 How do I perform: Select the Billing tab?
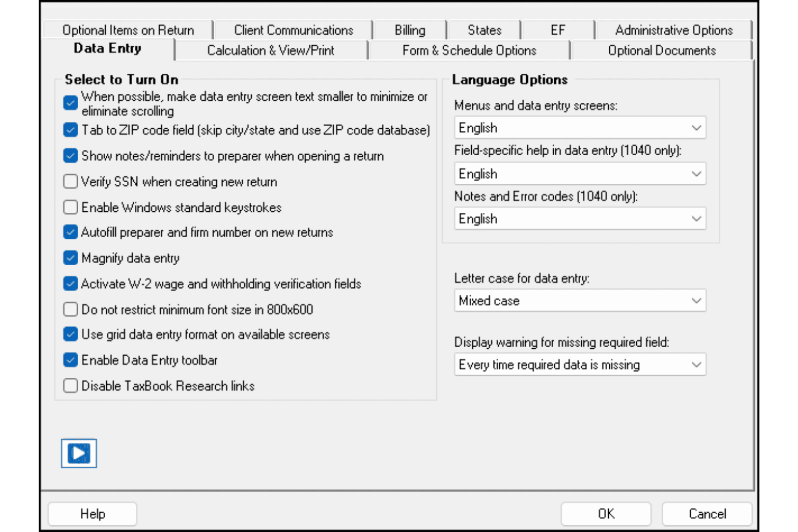[x=410, y=30]
